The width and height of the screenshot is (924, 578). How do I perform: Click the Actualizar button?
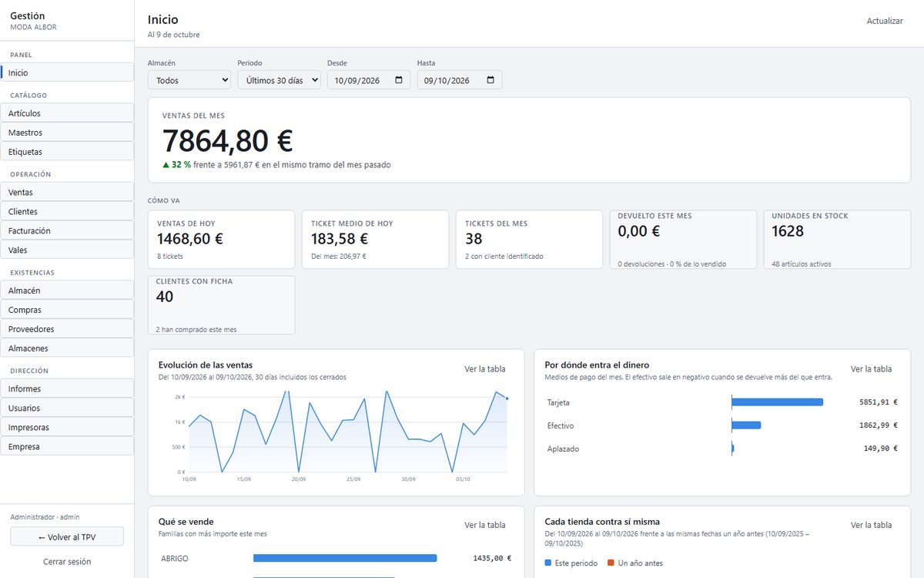[885, 21]
